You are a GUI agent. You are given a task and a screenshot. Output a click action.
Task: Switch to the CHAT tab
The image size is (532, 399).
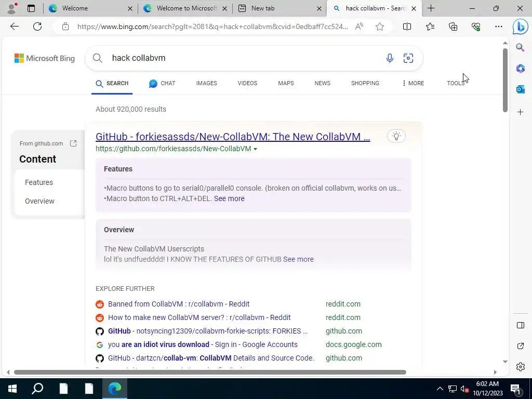[x=162, y=83]
